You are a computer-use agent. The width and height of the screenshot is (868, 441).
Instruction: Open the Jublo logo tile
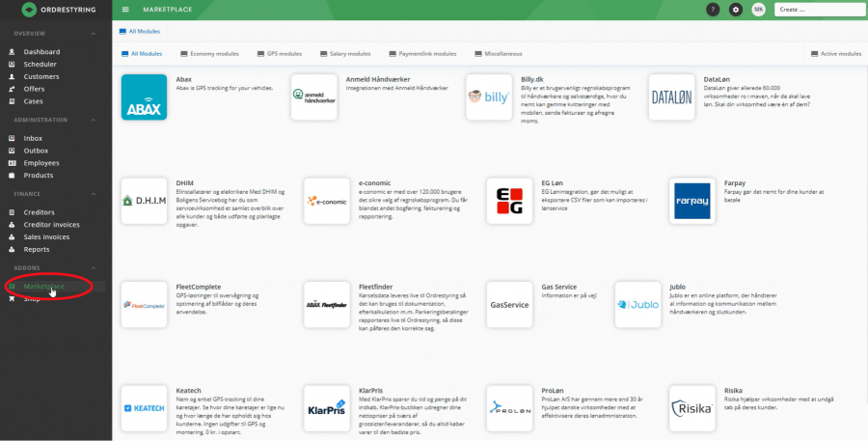(637, 305)
